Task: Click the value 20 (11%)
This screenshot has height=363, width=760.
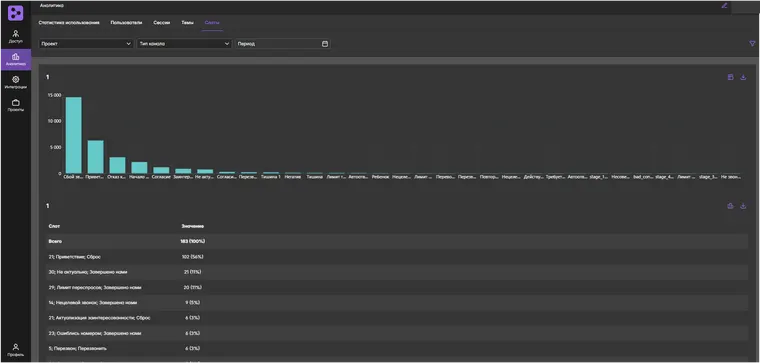Action: click(192, 287)
